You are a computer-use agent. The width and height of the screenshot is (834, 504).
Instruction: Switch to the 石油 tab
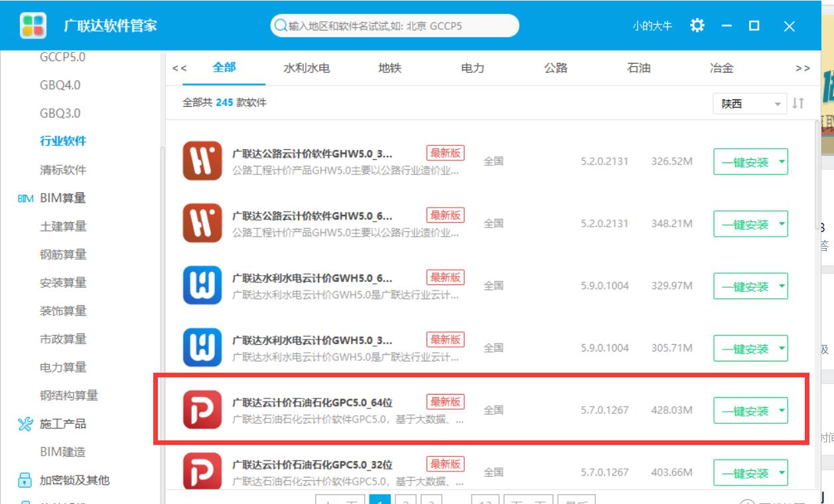tap(639, 68)
